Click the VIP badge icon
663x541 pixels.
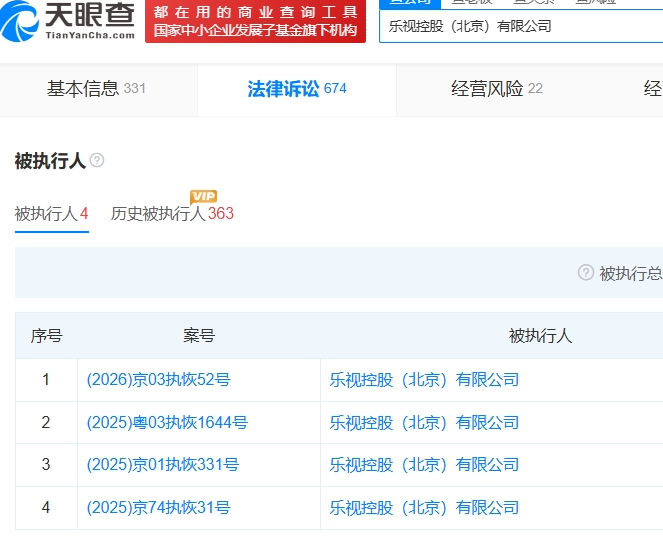tap(203, 197)
